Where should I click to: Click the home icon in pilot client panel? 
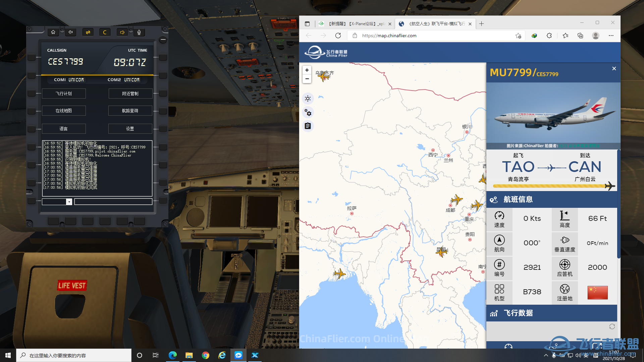[x=53, y=32]
